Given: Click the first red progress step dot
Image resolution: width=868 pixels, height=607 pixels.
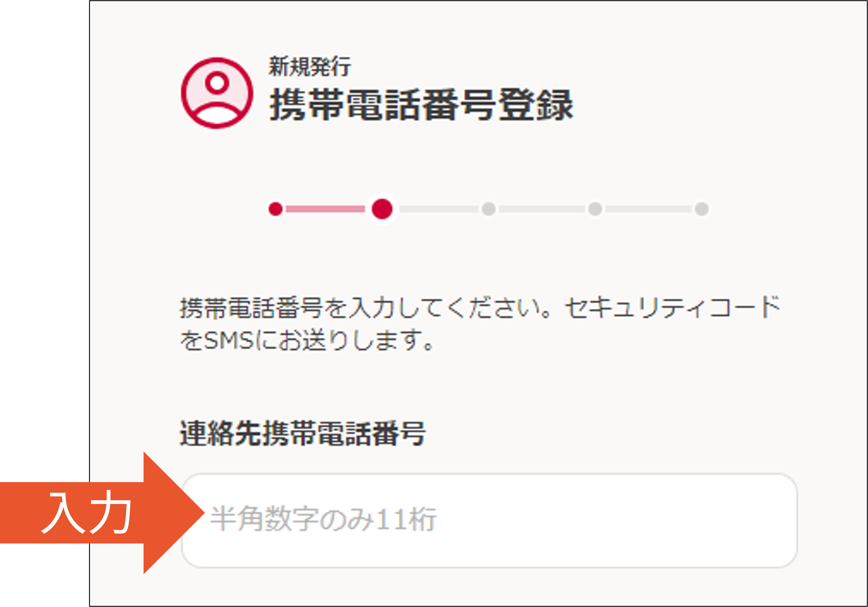Looking at the screenshot, I should click(x=275, y=209).
